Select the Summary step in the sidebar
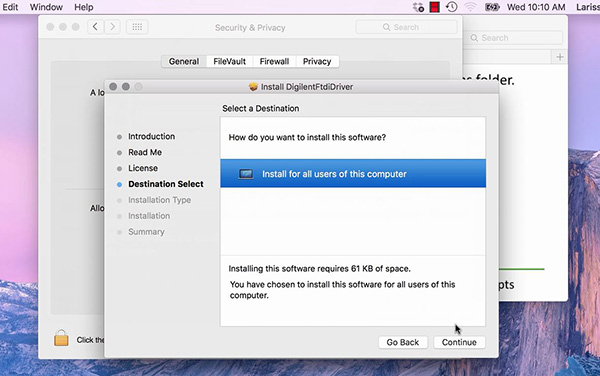This screenshot has width=600, height=376. tap(146, 232)
